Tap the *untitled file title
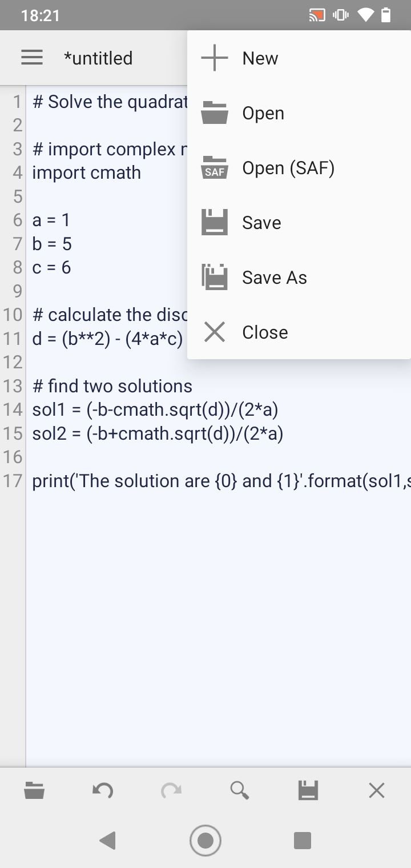 [x=98, y=58]
